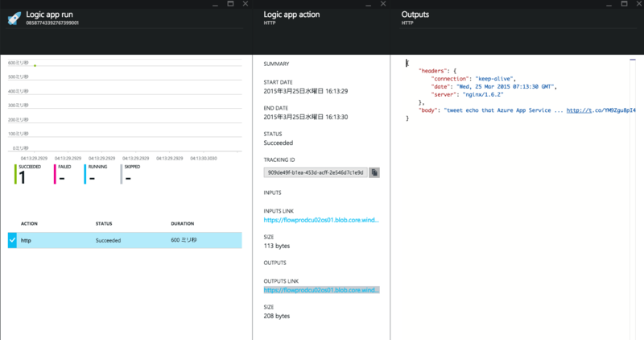644x340 pixels.
Task: Click the t.co link in Outputs body
Action: (601, 110)
